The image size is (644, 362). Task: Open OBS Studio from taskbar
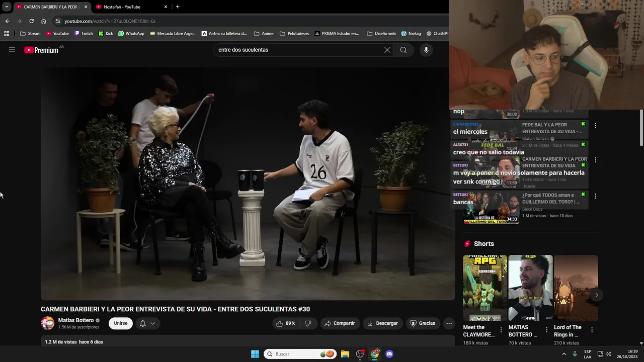pyautogui.click(x=360, y=354)
